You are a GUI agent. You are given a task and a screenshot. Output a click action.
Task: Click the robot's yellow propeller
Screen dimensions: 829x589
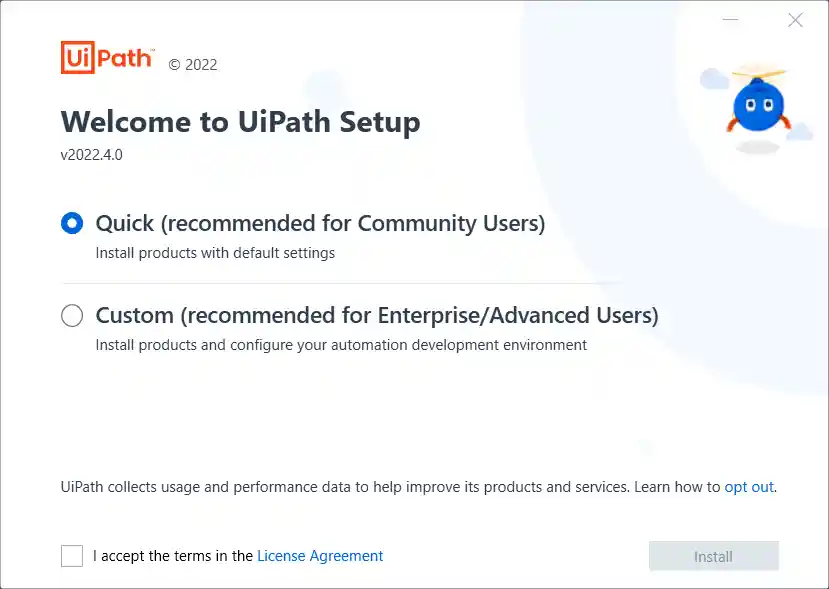pyautogui.click(x=759, y=73)
